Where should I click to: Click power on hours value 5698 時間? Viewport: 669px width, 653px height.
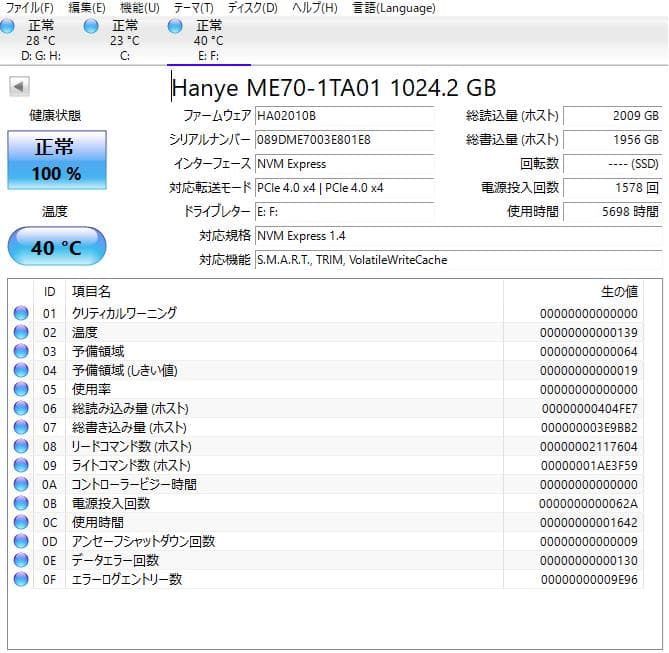coord(613,212)
